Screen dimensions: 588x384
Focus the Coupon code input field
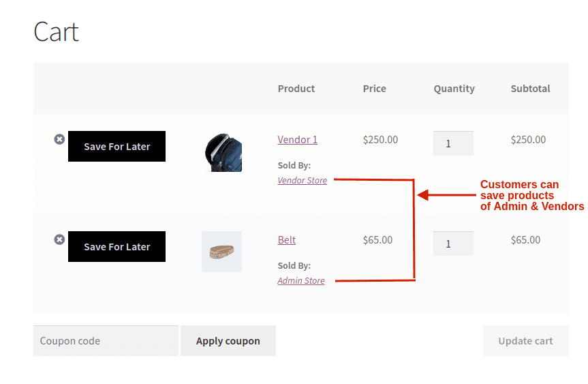(106, 341)
